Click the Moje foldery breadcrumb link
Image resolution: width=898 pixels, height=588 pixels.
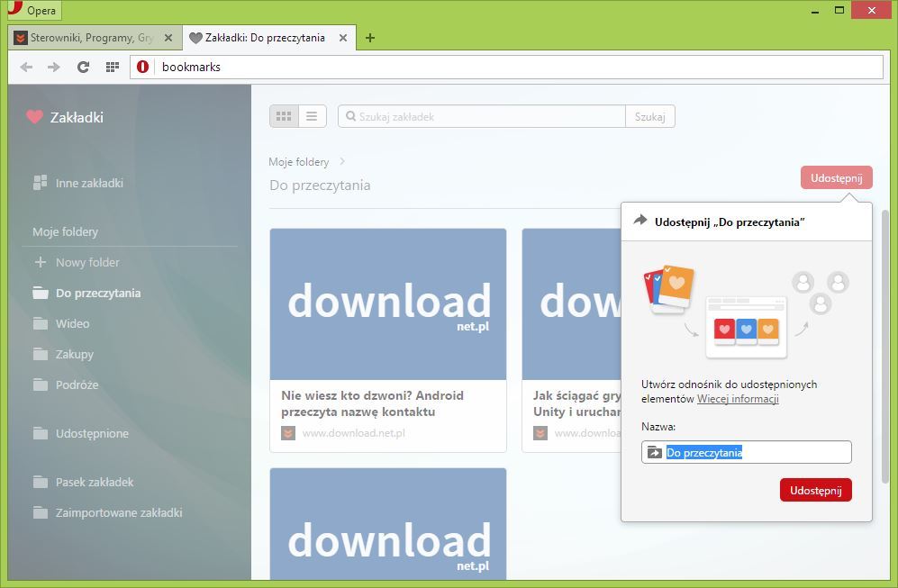point(299,162)
